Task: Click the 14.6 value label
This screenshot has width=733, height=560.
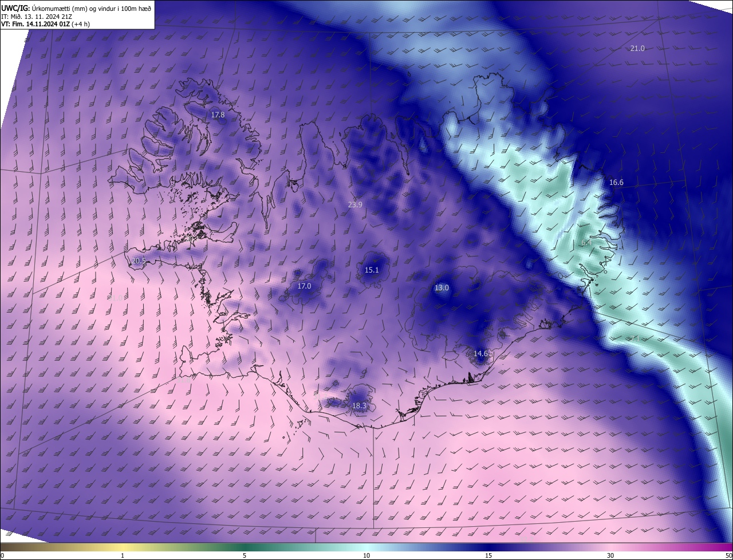Action: tap(480, 354)
